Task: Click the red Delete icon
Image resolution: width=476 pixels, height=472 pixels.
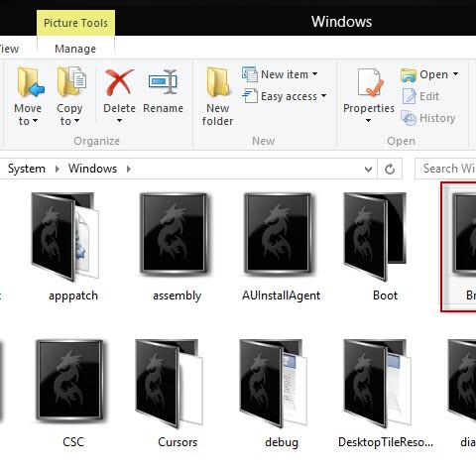Action: pos(119,82)
